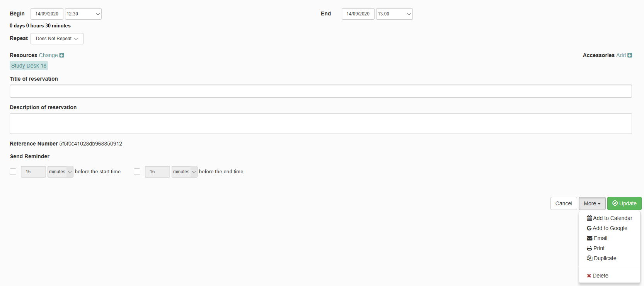Click the end reminder 15 value field
644x286 pixels.
point(157,172)
